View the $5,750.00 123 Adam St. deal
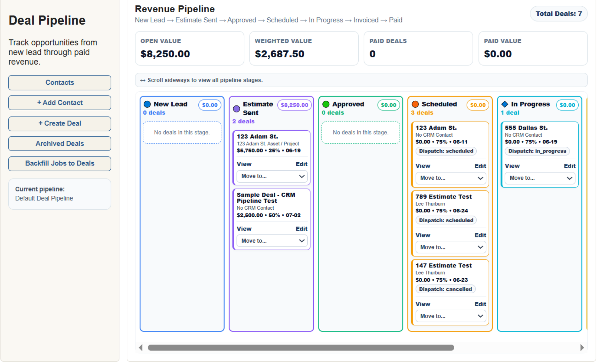 pyautogui.click(x=244, y=164)
